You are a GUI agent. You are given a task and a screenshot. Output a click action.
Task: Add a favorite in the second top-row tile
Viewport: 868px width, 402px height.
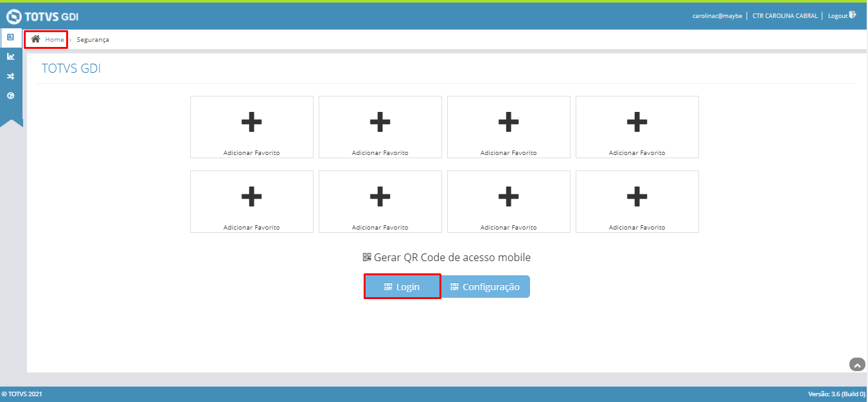(x=380, y=127)
